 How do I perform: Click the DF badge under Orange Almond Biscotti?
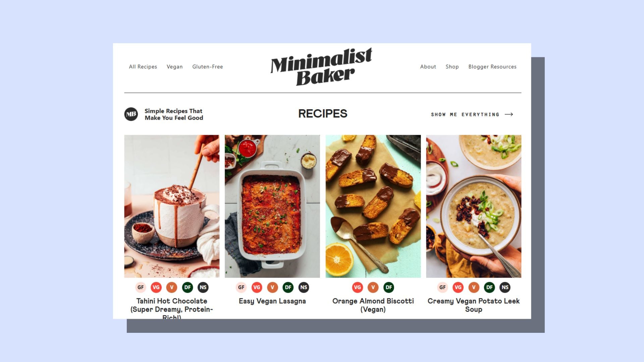click(x=388, y=287)
